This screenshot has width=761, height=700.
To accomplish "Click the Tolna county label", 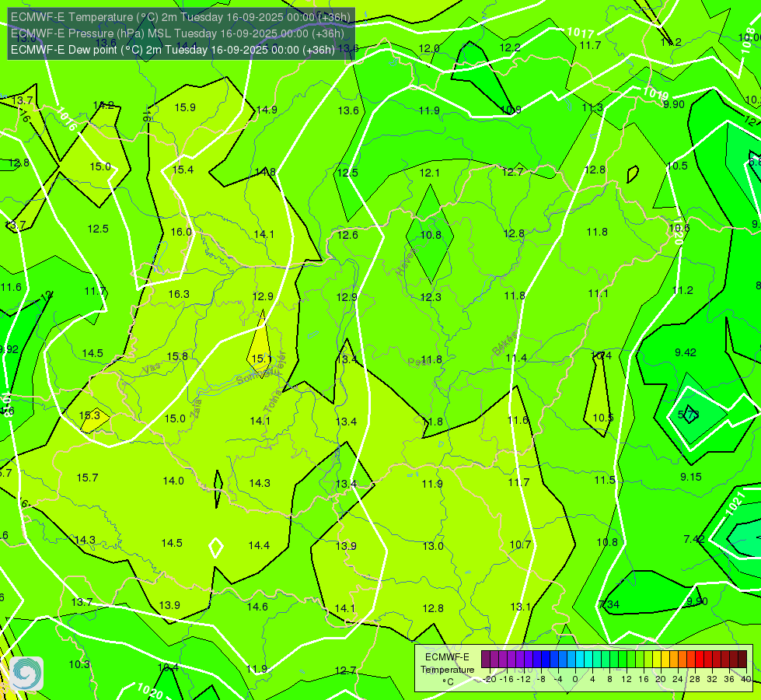I will click(272, 401).
